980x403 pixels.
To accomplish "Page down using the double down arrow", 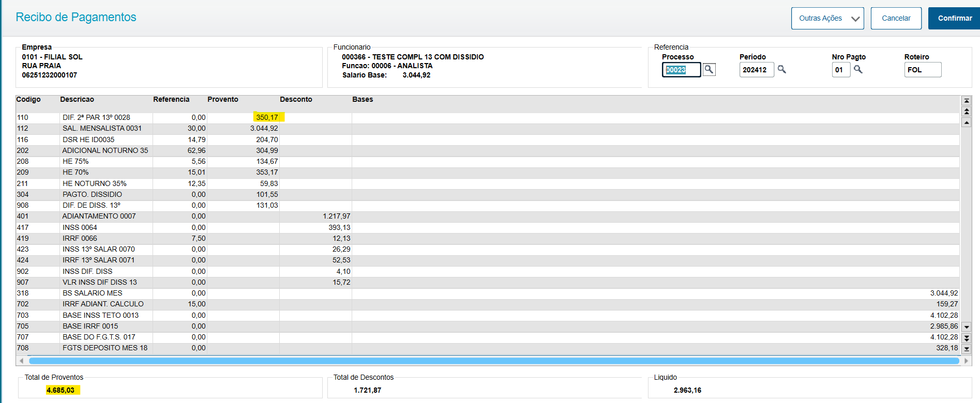I will [966, 338].
